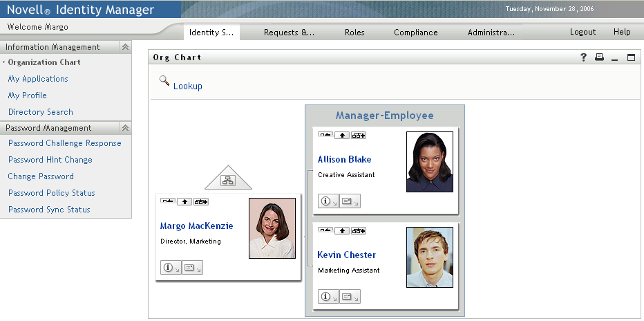Go up a level from Kevin Chester

pyautogui.click(x=342, y=230)
